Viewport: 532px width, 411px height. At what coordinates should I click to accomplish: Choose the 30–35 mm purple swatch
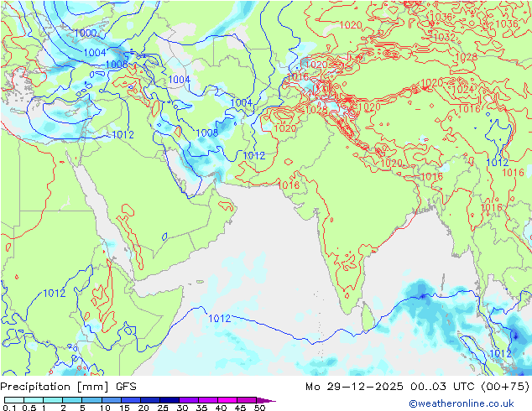(x=189, y=400)
